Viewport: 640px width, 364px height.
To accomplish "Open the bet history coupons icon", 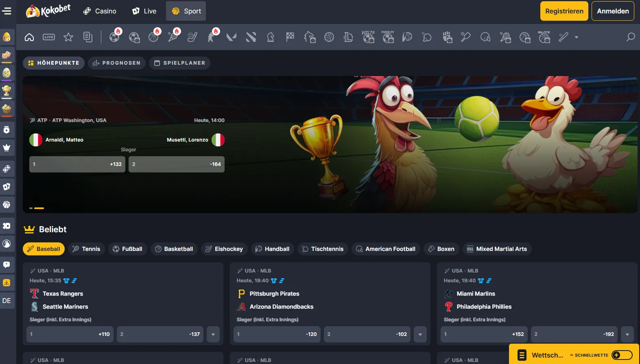I will coord(88,37).
